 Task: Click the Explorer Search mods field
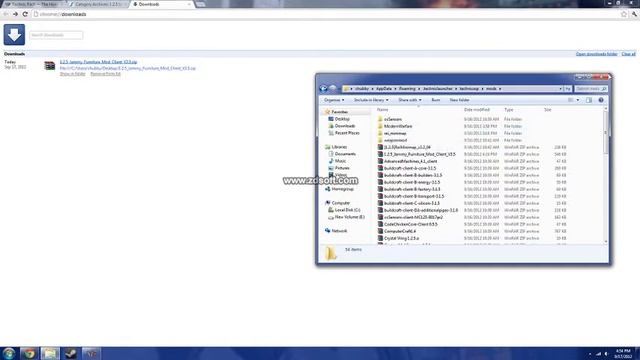pyautogui.click(x=591, y=89)
